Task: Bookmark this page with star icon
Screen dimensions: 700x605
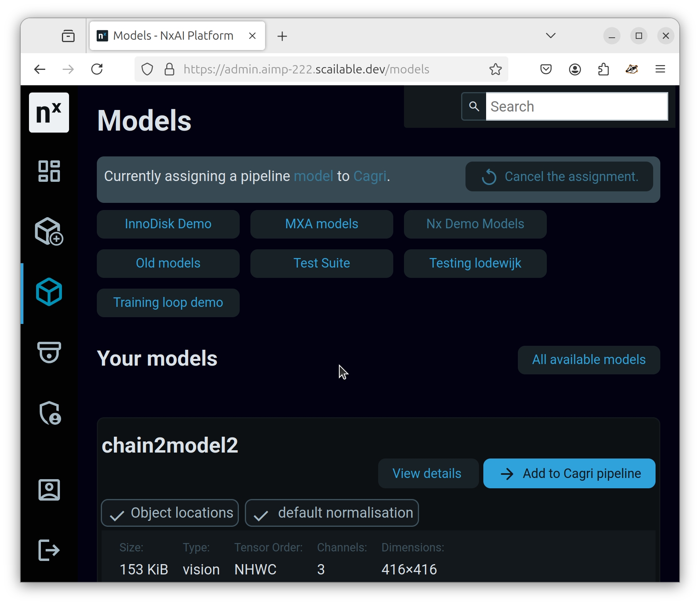Action: [x=495, y=69]
